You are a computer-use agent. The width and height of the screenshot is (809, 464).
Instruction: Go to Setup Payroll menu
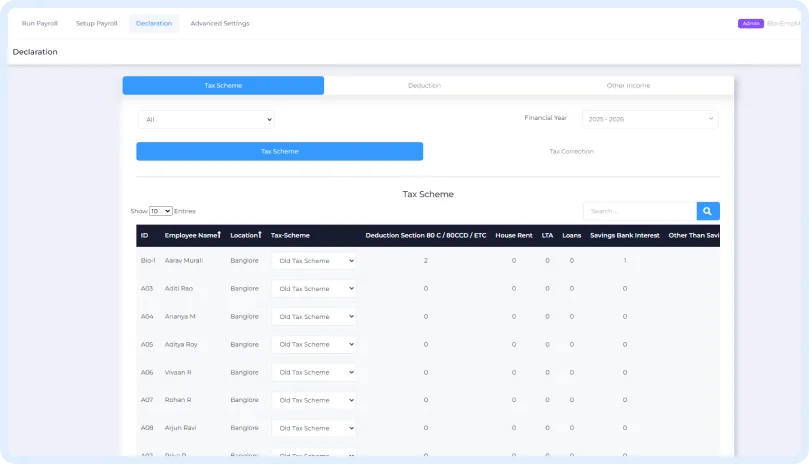(x=97, y=23)
